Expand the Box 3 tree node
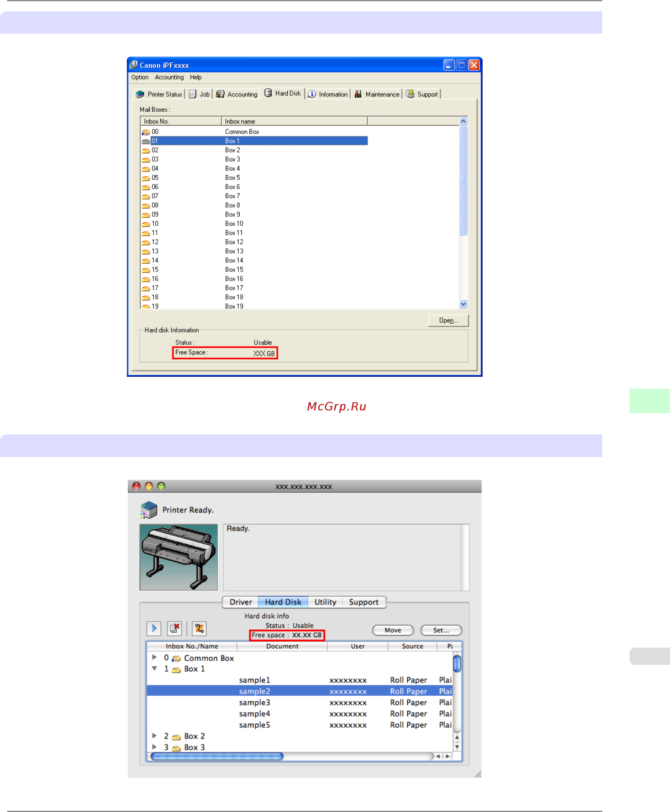Screen dimensions: 670x812 click(154, 747)
